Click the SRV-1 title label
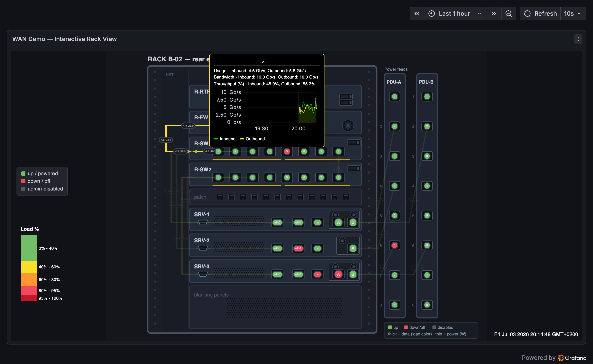 pos(202,214)
